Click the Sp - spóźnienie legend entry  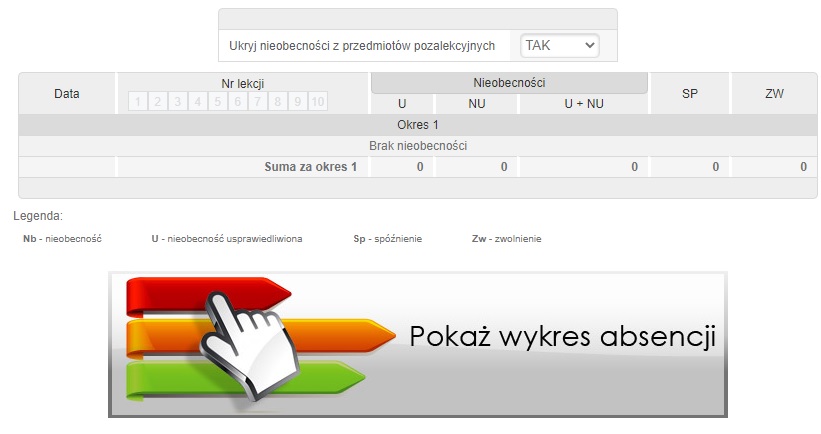[x=387, y=239]
